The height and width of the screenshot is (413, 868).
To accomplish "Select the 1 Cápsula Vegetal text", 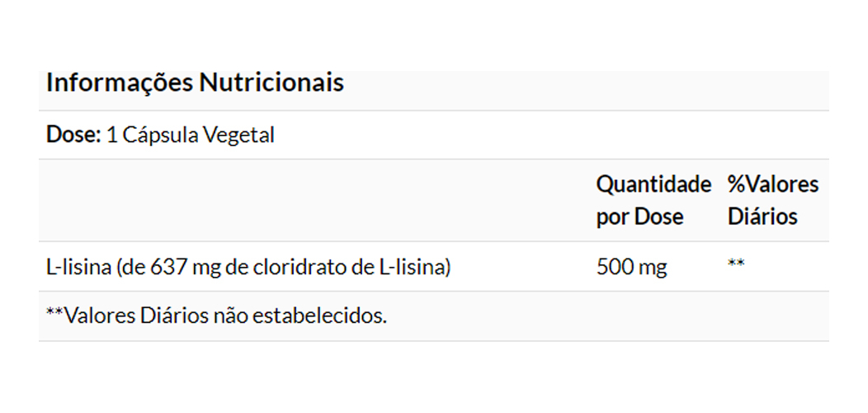I will coord(191,135).
